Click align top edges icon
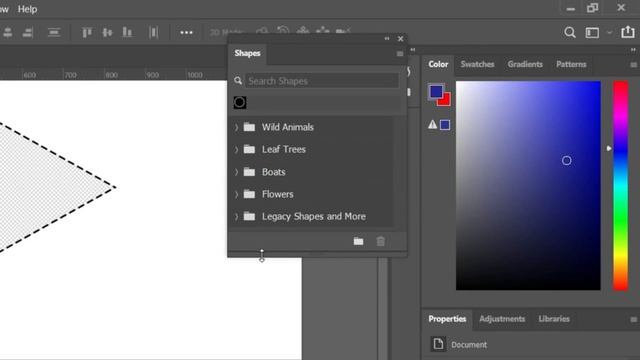 [87, 32]
